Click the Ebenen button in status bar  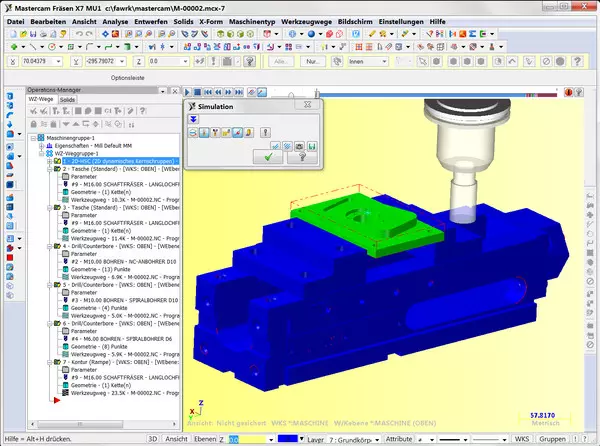pyautogui.click(x=203, y=438)
